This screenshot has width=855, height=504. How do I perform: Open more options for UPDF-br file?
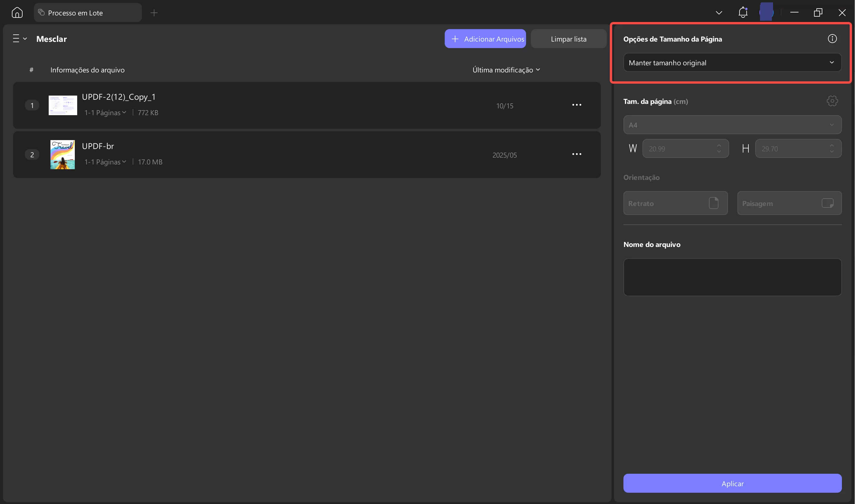(577, 154)
